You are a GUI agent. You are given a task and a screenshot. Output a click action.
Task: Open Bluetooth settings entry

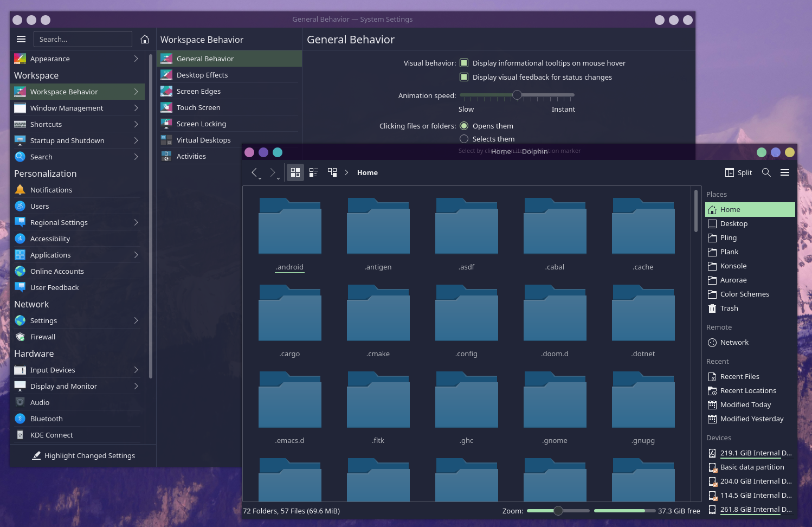pyautogui.click(x=78, y=419)
